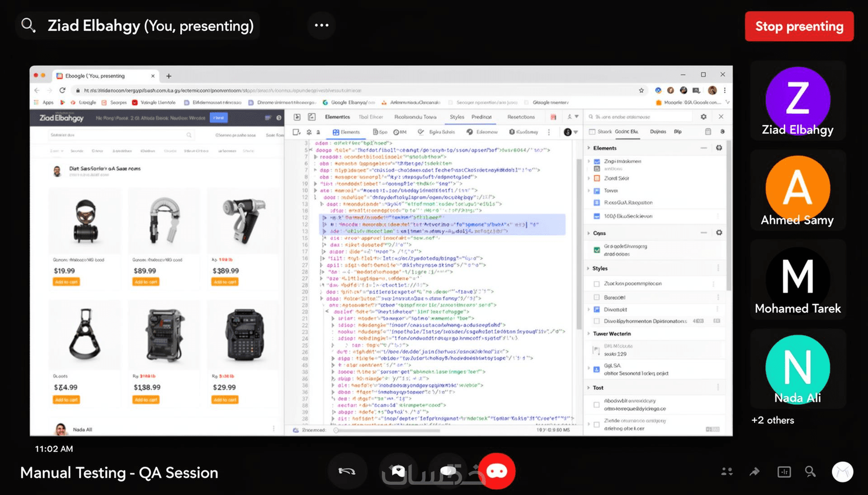Select the Elementics tab in DevTools
Screen dimensions: 868x495
click(337, 117)
